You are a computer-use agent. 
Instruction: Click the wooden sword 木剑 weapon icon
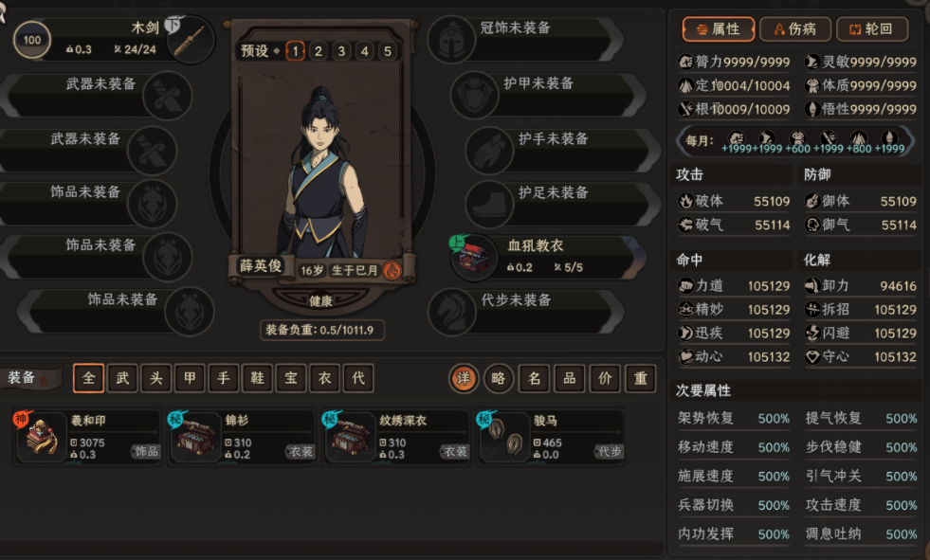191,40
